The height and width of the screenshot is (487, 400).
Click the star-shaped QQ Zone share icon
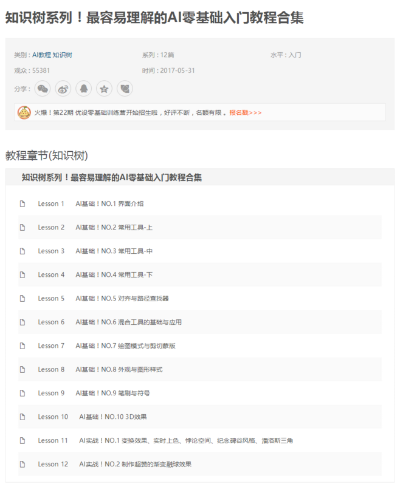click(x=104, y=89)
